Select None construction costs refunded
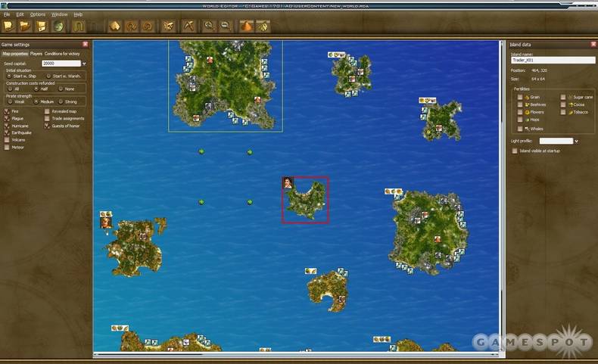 click(61, 89)
